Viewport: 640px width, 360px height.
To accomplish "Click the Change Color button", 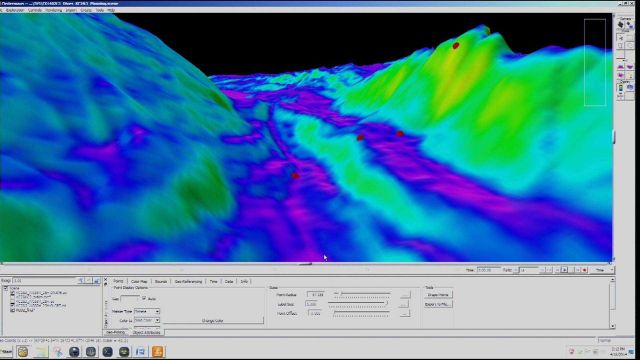I will (213, 321).
